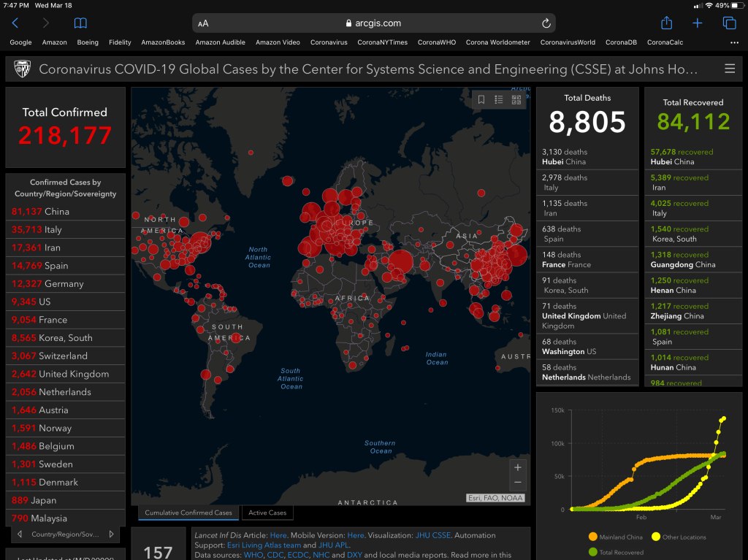Toggle Total Recovered series in chart legend

pos(616,553)
